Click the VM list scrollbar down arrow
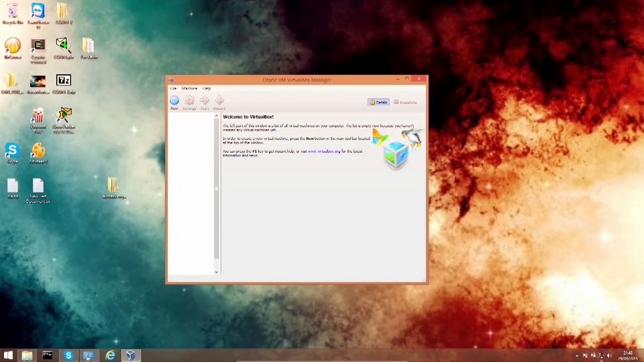This screenshot has height=362, width=644. pos(216,272)
